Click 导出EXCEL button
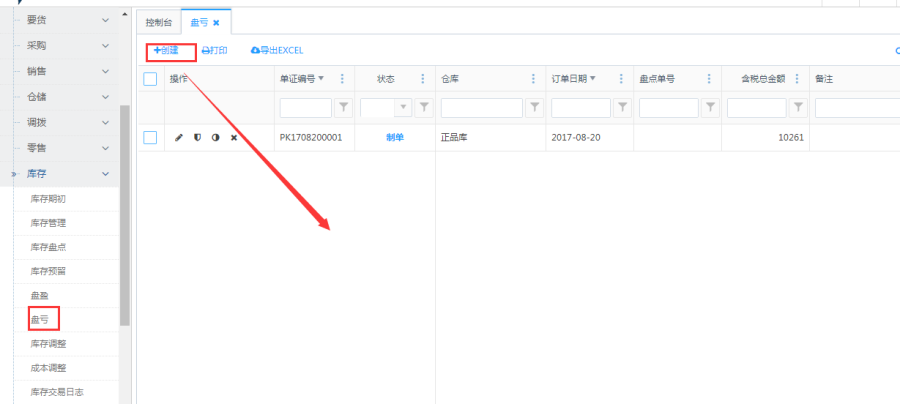The width and height of the screenshot is (900, 404). pyautogui.click(x=277, y=50)
